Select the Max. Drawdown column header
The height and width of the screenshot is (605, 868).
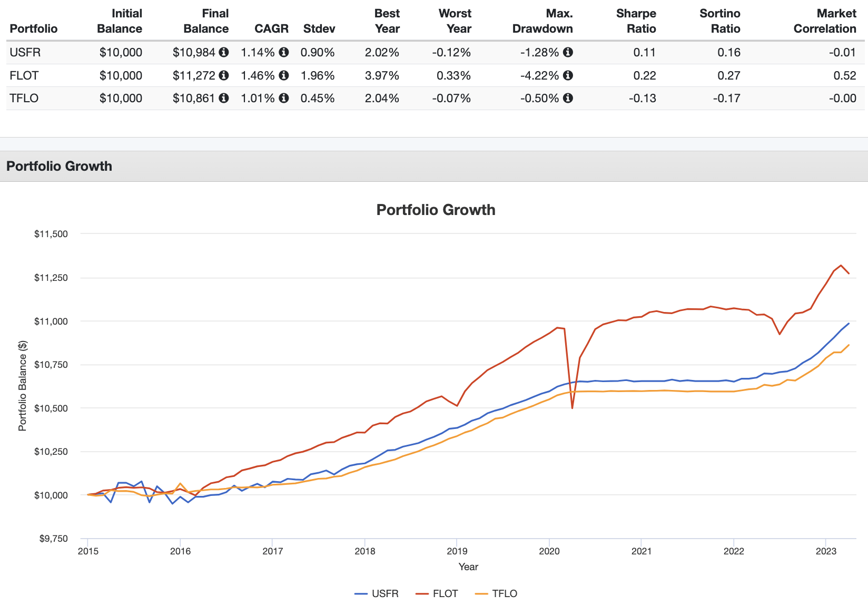pos(542,21)
